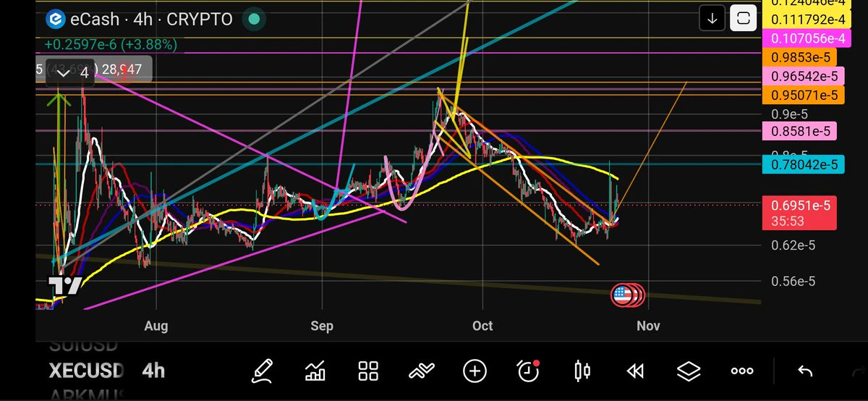The image size is (868, 401).
Task: Tap the undo arrow icon
Action: pos(805,371)
